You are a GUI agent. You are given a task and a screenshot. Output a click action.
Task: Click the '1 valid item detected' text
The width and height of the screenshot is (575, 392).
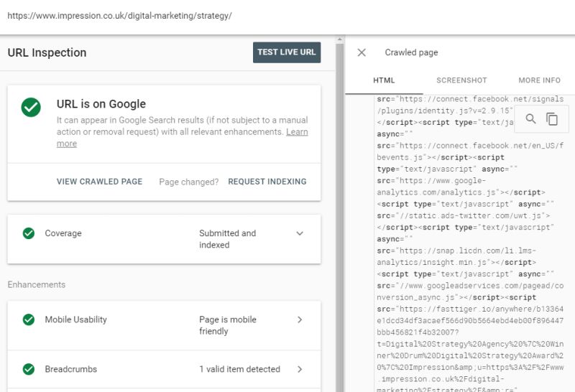(239, 369)
